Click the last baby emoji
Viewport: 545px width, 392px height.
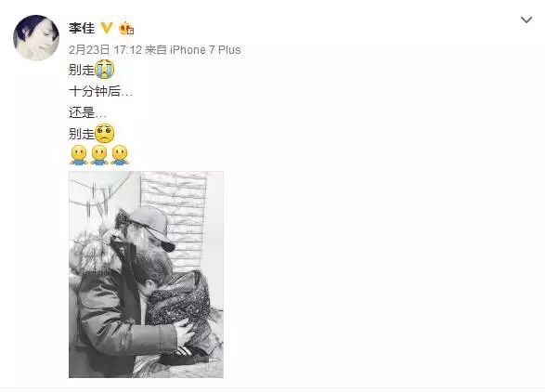(120, 155)
